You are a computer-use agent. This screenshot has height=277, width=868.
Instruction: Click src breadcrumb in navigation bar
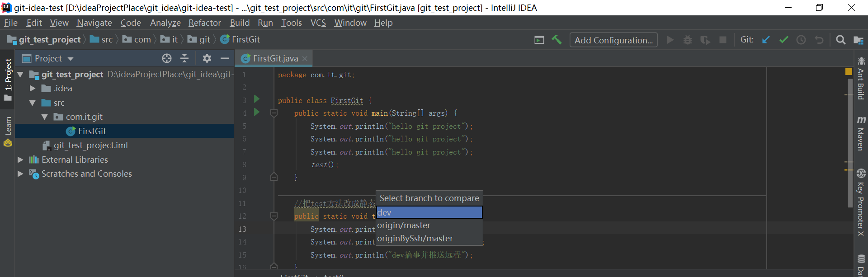102,40
